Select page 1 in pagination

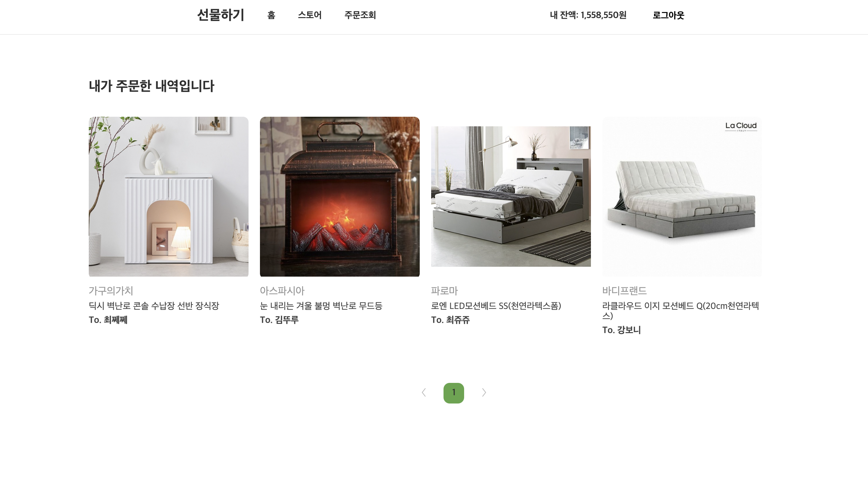[x=454, y=393]
